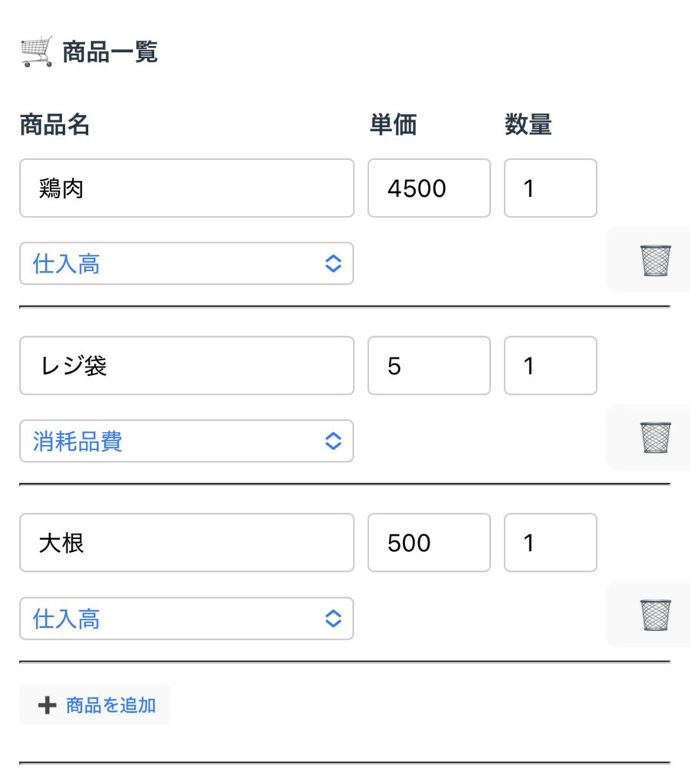Remove 大根 item via trash icon
Screen dimensions: 690x784
655,616
